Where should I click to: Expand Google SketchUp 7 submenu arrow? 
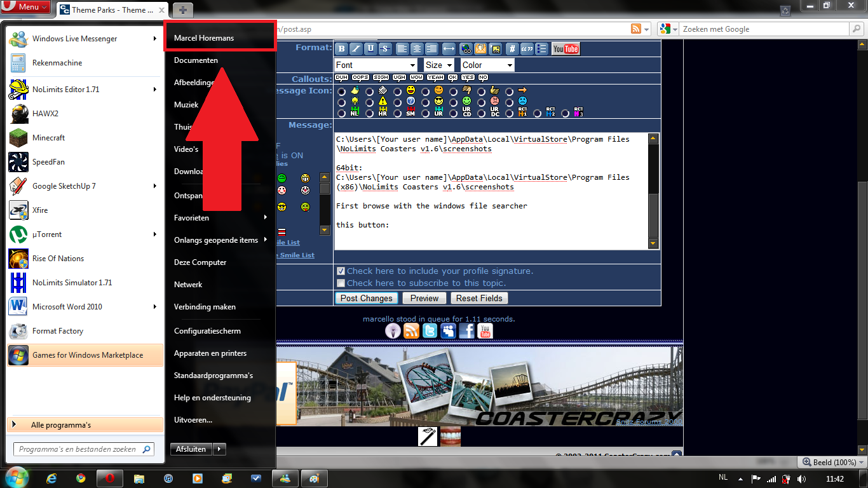(155, 186)
